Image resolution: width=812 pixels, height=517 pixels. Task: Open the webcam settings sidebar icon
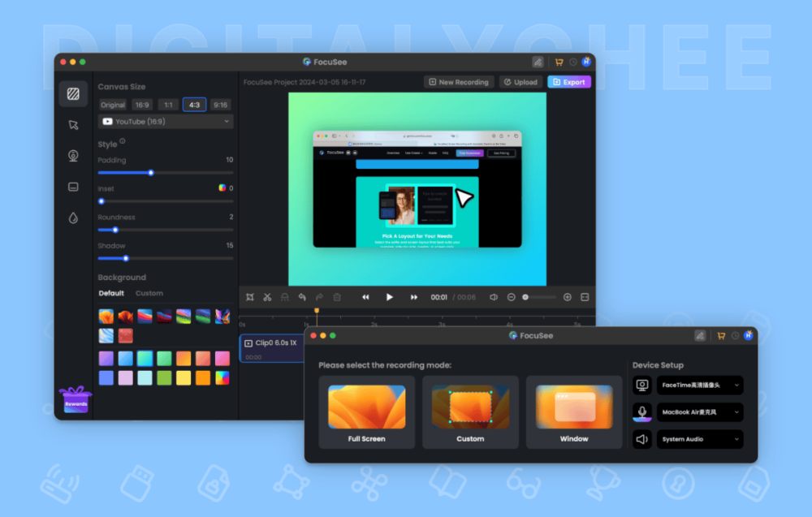[73, 156]
